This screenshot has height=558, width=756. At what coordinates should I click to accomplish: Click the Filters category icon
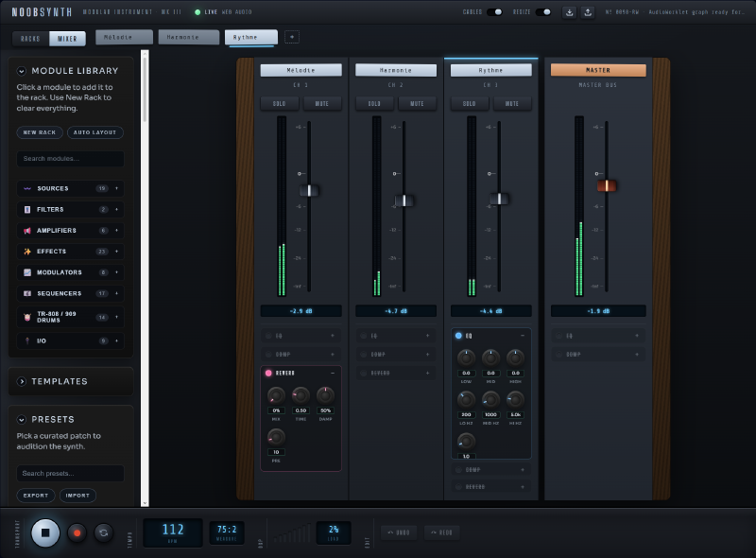pyautogui.click(x=27, y=210)
